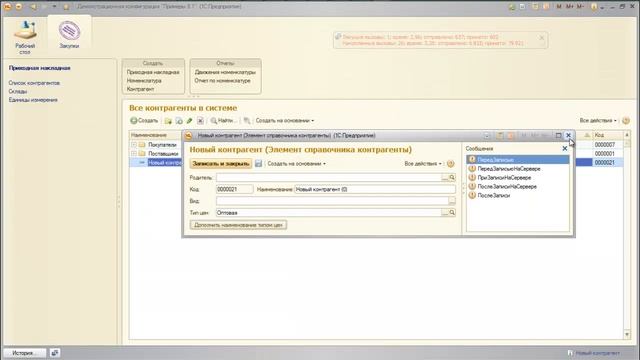The image size is (640, 360).
Task: Open the Закупки section
Action: 69,35
